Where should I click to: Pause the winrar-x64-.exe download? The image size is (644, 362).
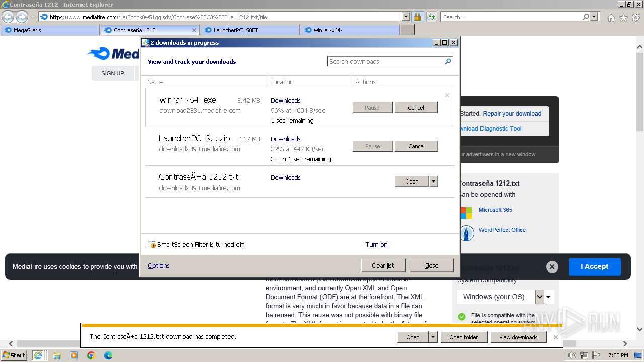point(372,108)
